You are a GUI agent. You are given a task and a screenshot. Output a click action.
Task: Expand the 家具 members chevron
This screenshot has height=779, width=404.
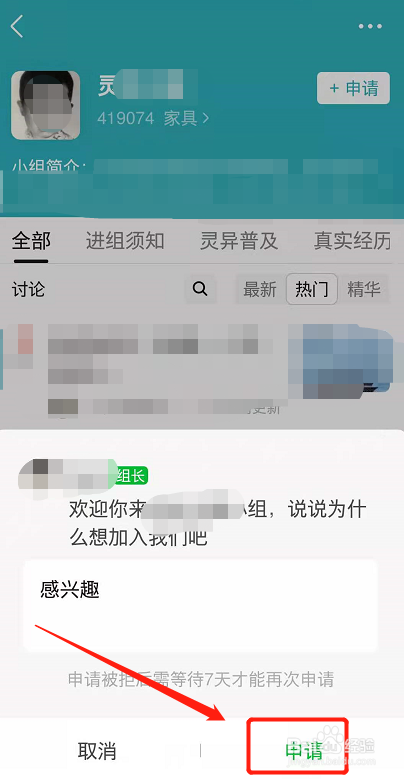(206, 118)
